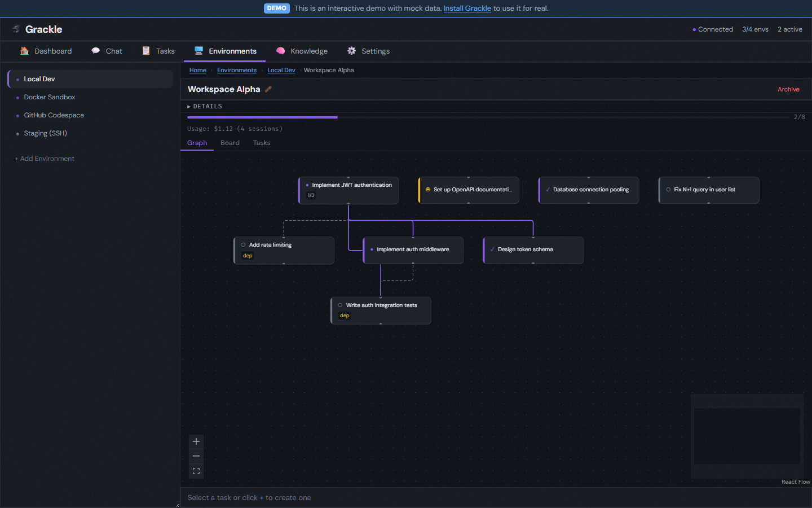
Task: Zoom out the graph with minus button
Action: [196, 456]
